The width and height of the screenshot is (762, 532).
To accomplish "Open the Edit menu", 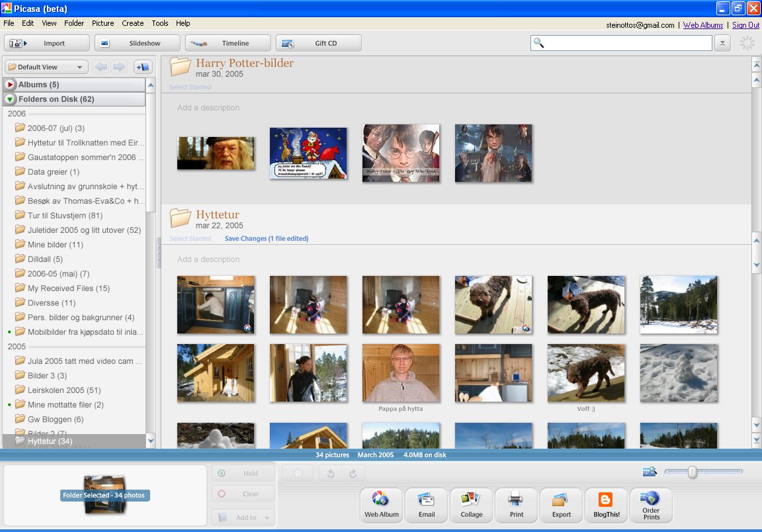I will click(28, 23).
